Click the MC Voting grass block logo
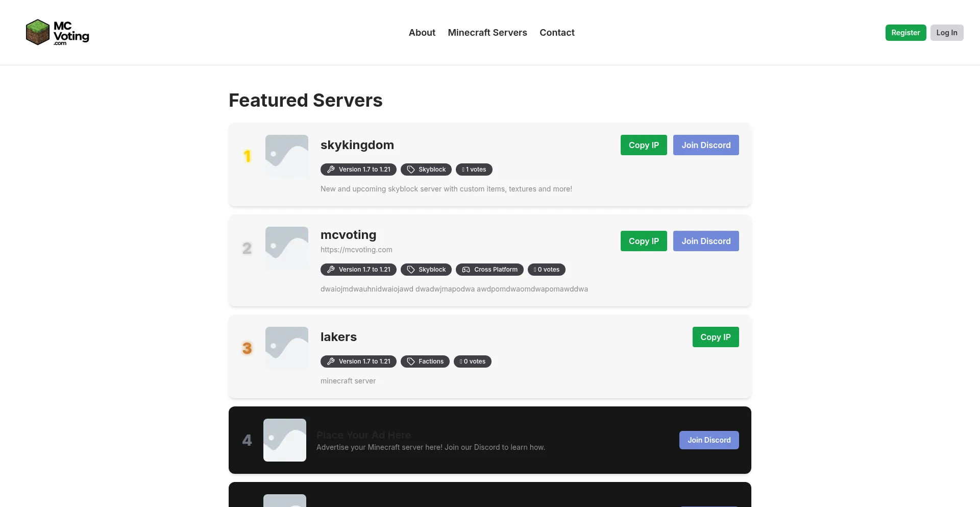 38,33
